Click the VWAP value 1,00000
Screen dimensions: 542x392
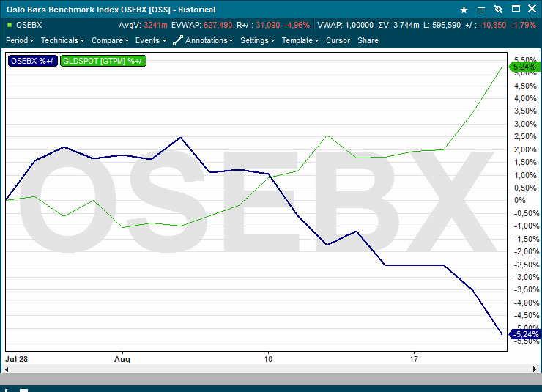click(x=359, y=25)
